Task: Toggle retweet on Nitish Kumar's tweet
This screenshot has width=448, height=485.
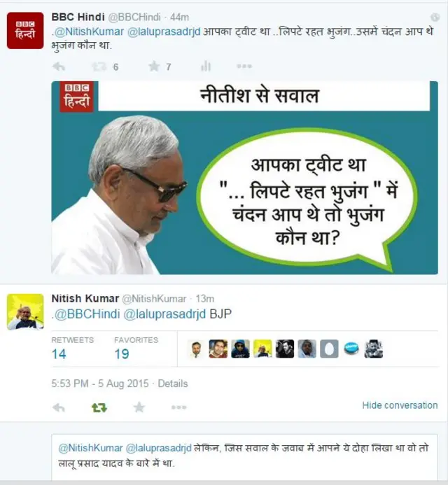Action: (99, 408)
